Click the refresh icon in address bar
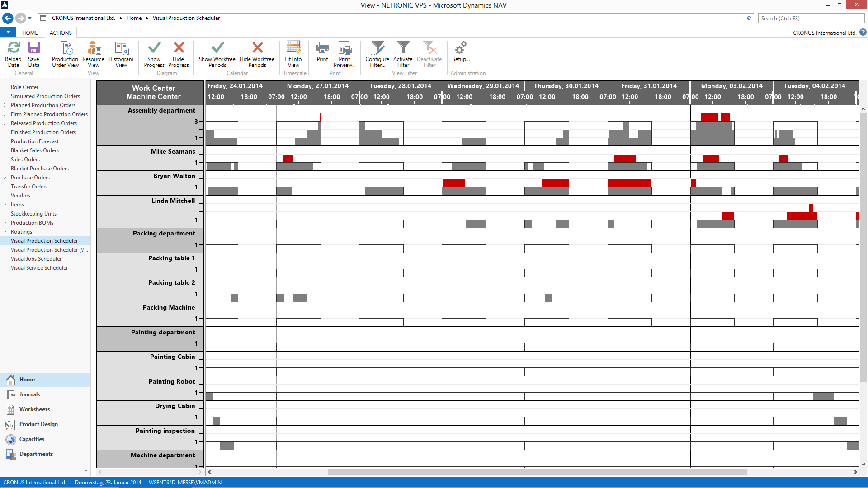Image resolution: width=868 pixels, height=488 pixels. click(749, 18)
